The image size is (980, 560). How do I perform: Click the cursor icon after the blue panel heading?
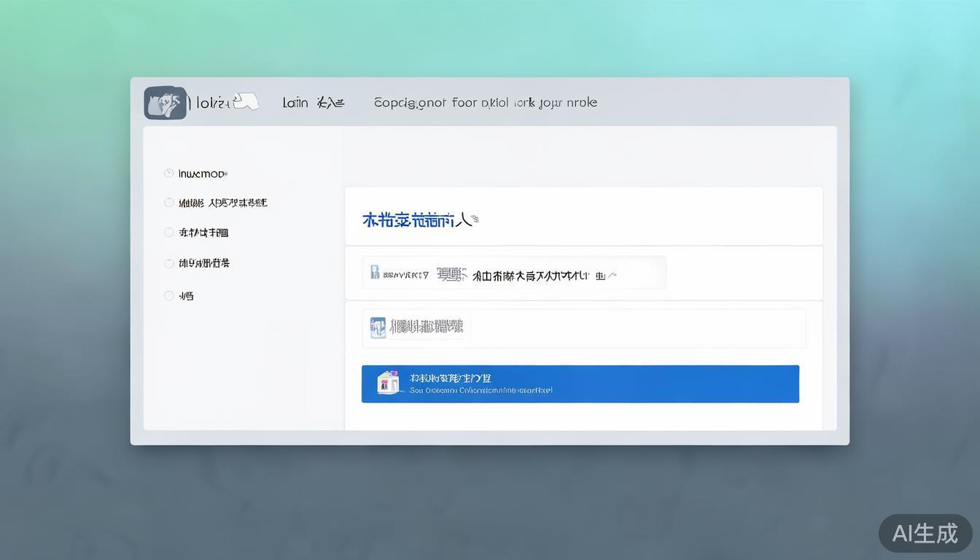click(x=475, y=218)
